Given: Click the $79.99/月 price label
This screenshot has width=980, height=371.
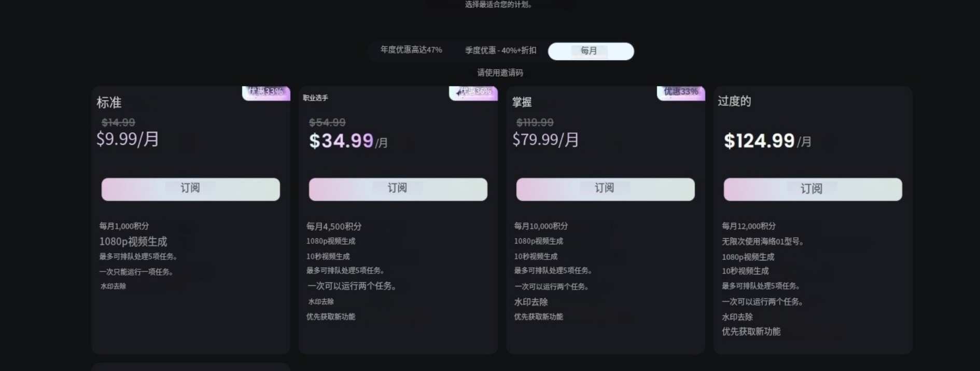Looking at the screenshot, I should pos(545,140).
